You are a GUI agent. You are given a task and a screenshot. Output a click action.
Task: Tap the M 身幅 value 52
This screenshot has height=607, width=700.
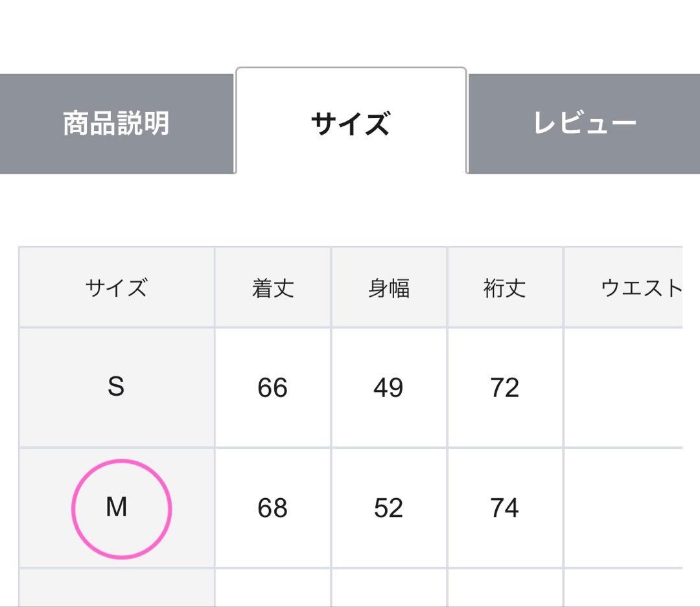[x=389, y=508]
